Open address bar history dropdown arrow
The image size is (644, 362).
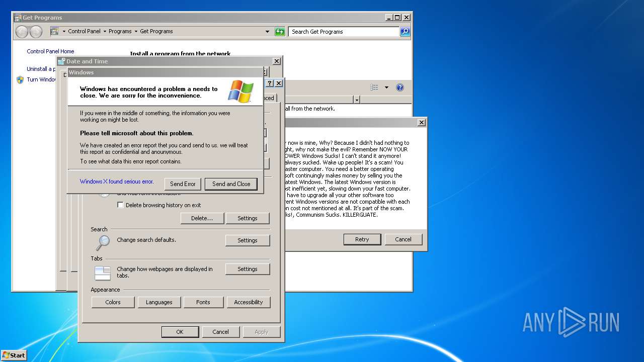[x=267, y=32]
